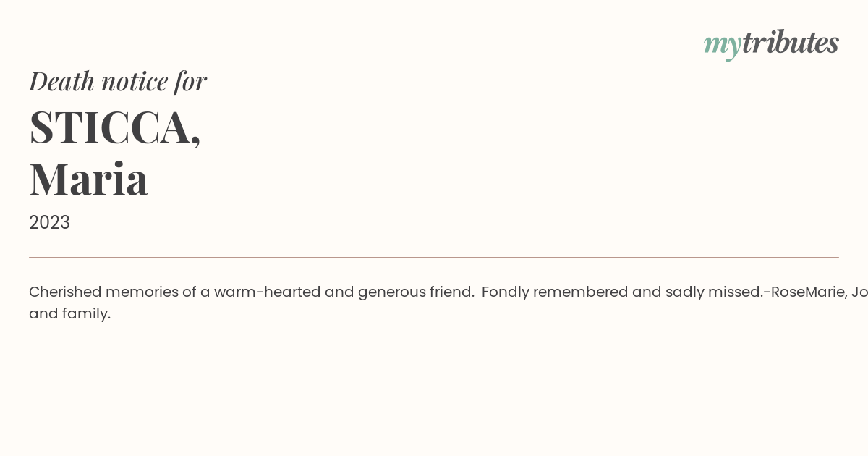Click the truncated "Jo" text at line end
The image size is (868, 456).
859,292
